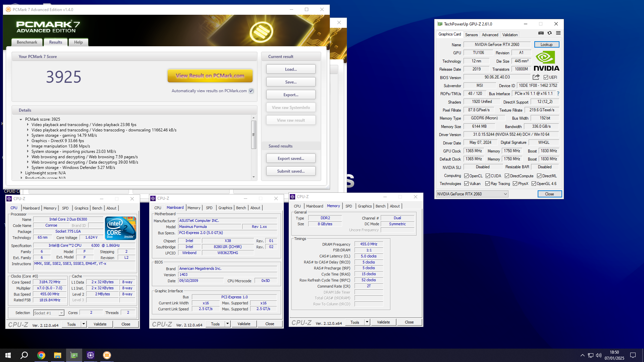Open Tools dropdown arrow in CPU-Z Mainboard window
The image size is (644, 362).
(x=227, y=324)
